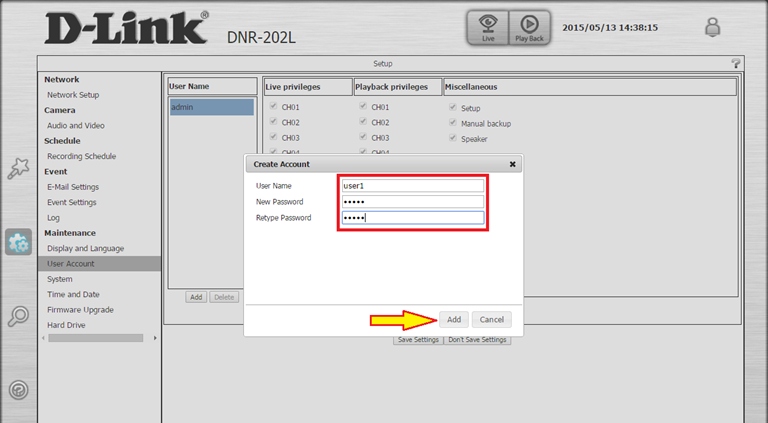The image size is (768, 423).
Task: Toggle the Manual backup checkbox
Action: tap(453, 122)
